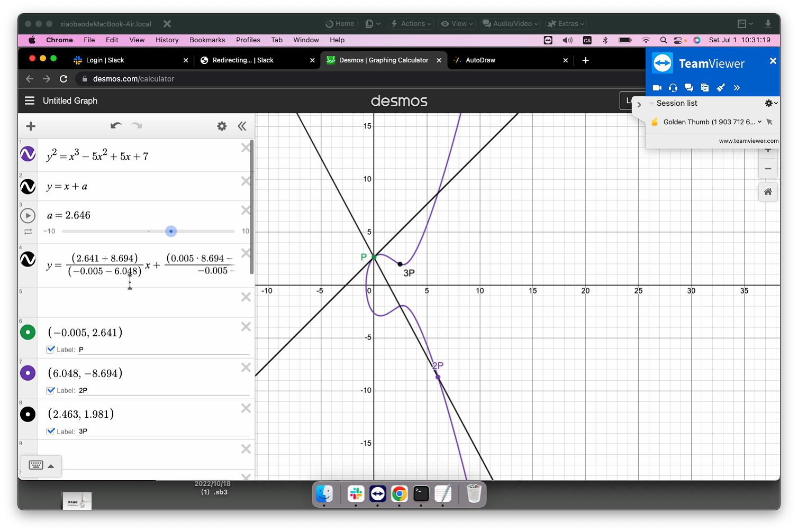Expand the Golden Thumb session options
This screenshot has height=532, width=798.
[x=760, y=122]
